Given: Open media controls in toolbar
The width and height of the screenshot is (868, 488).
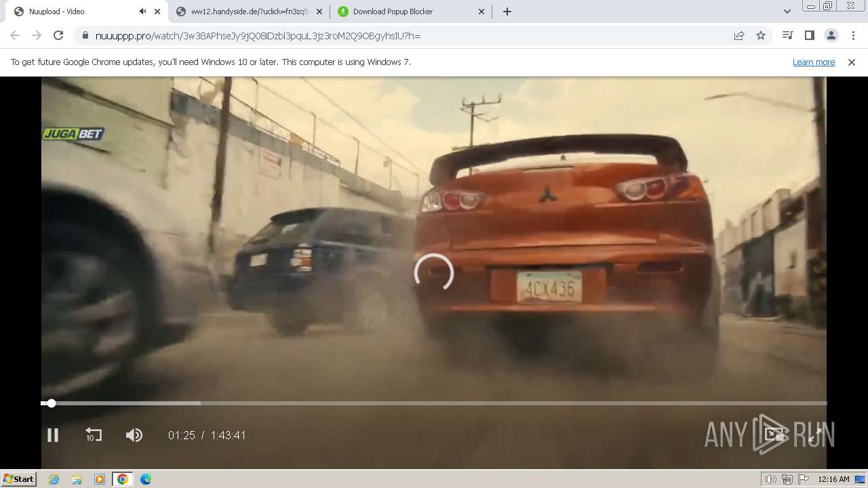Looking at the screenshot, I should (787, 35).
